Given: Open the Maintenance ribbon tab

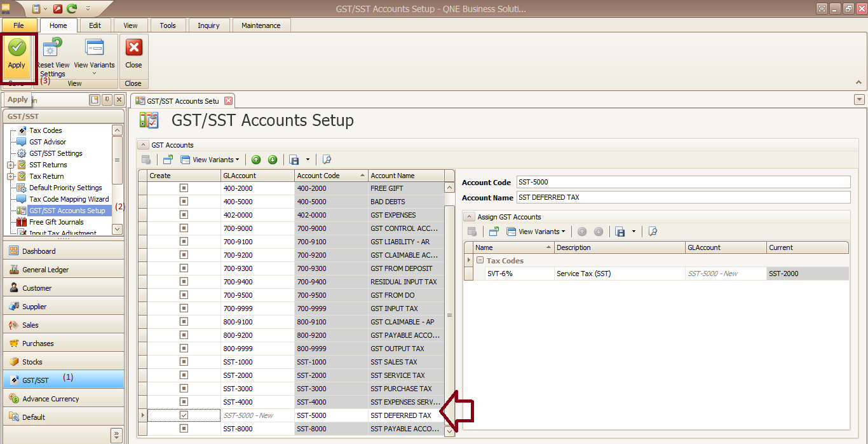Looking at the screenshot, I should tap(261, 25).
